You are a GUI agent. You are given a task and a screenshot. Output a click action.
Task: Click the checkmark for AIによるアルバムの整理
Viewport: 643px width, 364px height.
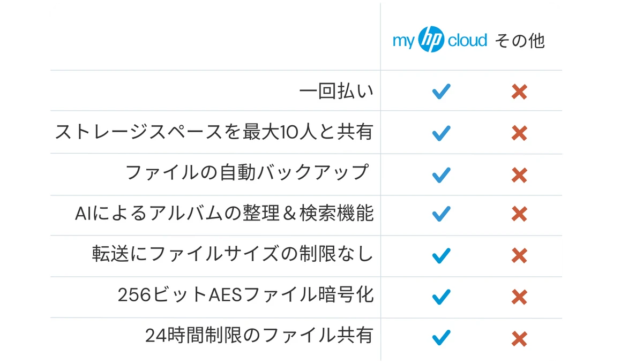point(441,214)
